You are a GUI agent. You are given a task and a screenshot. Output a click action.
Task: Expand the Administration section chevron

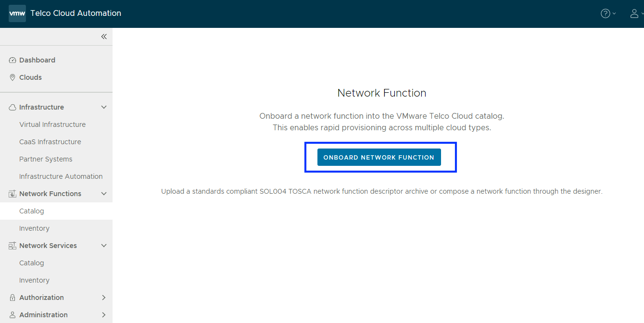pyautogui.click(x=104, y=315)
